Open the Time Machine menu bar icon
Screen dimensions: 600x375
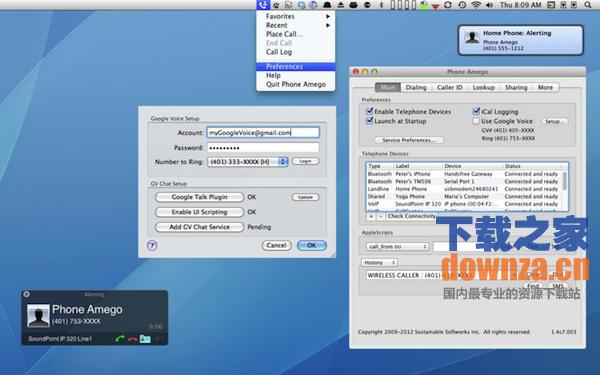tap(462, 5)
